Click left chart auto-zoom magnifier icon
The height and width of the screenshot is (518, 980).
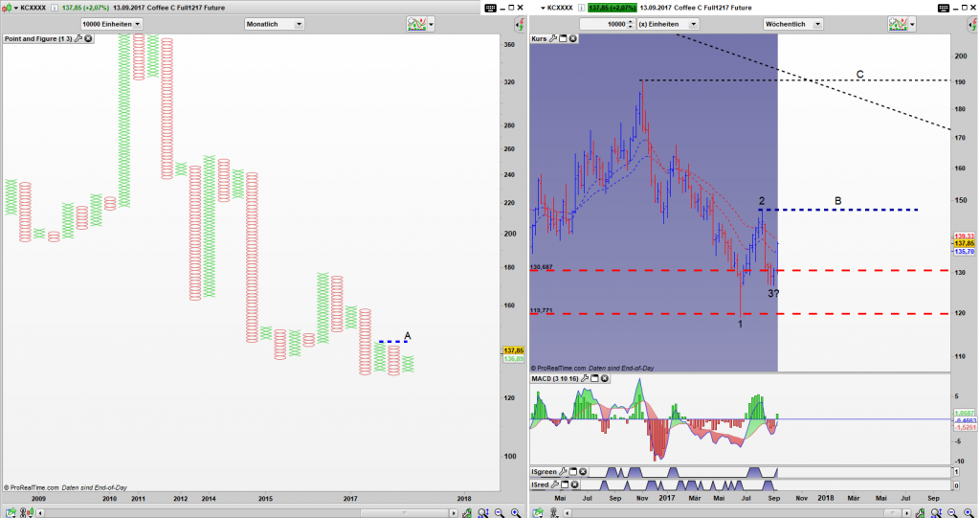tap(483, 513)
